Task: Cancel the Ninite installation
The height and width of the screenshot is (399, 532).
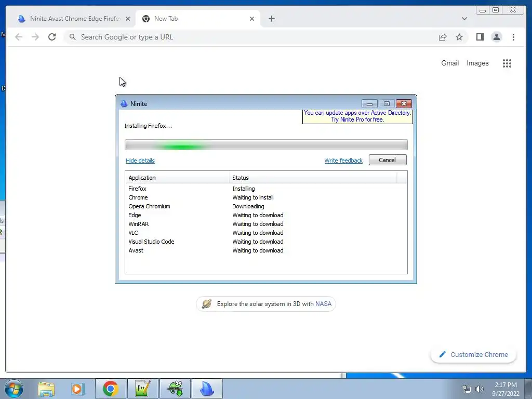Action: (x=388, y=160)
